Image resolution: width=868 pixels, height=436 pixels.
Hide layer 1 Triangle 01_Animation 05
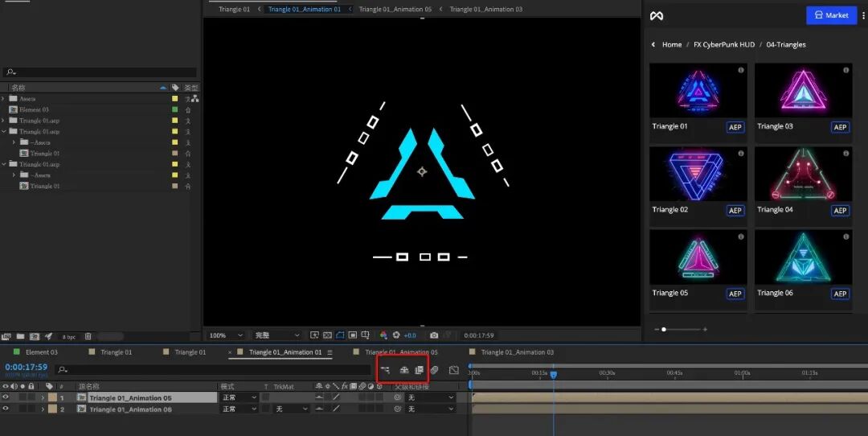6,397
